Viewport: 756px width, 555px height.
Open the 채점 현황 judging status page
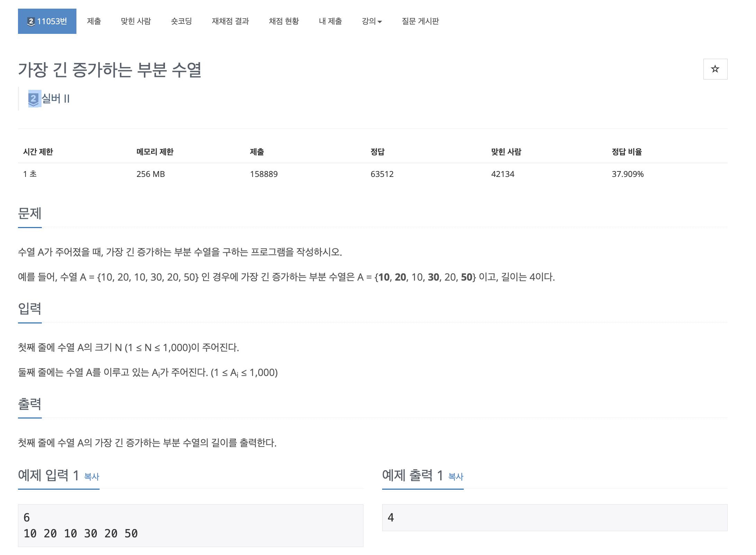coord(284,21)
